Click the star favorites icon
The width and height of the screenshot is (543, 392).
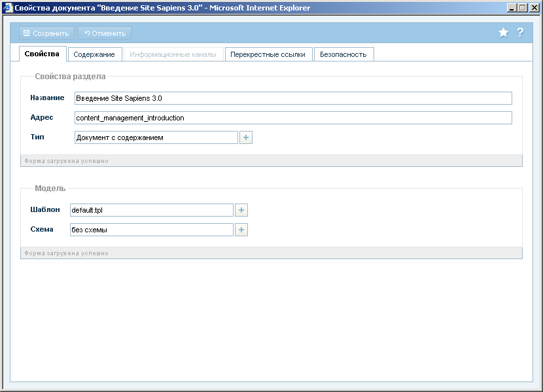point(503,33)
